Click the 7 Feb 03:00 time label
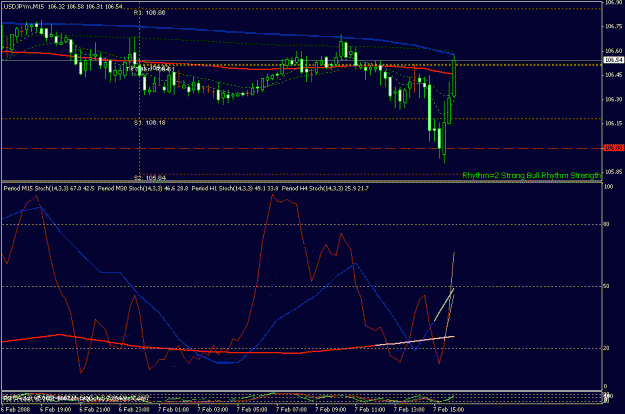 [213, 410]
